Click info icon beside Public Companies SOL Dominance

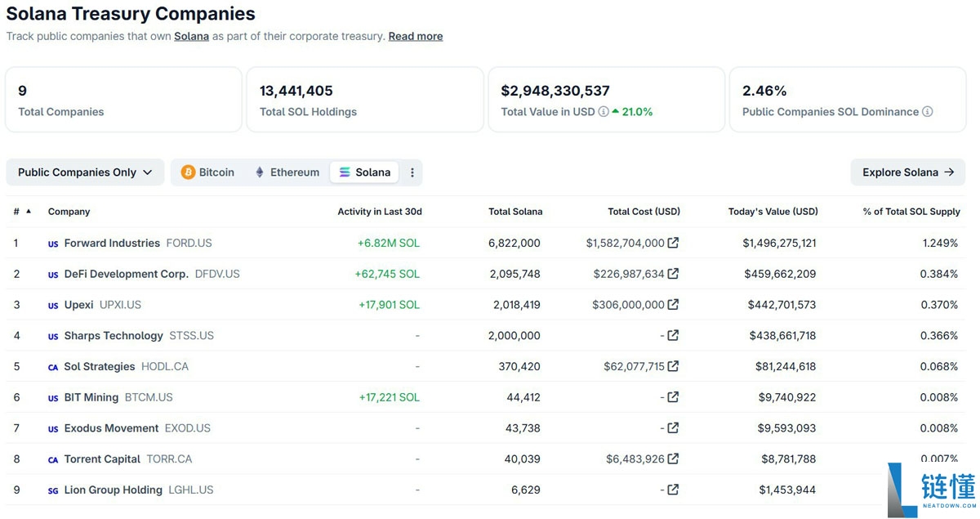coord(928,112)
